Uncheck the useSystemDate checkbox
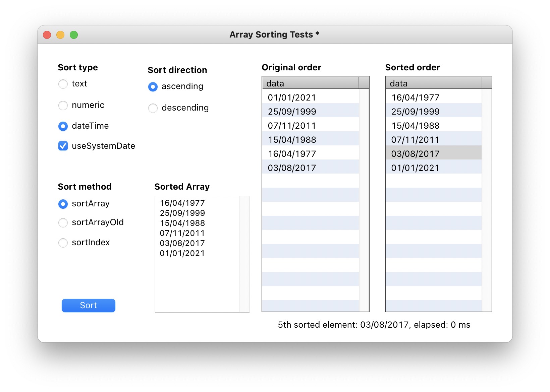The image size is (550, 392). [x=63, y=146]
